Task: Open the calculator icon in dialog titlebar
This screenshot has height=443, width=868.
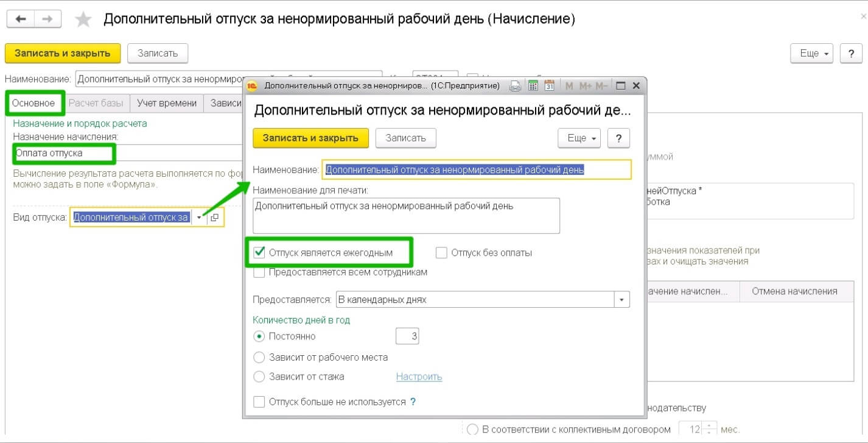Action: click(x=533, y=85)
